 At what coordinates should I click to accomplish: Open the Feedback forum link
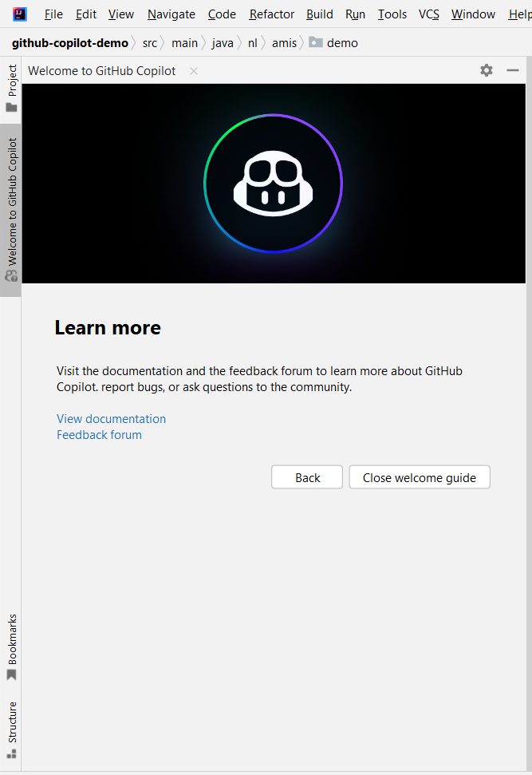tap(99, 435)
